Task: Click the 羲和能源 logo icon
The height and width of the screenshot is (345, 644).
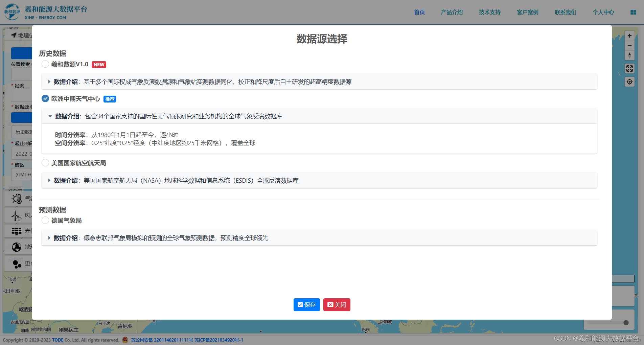Action: pyautogui.click(x=12, y=12)
